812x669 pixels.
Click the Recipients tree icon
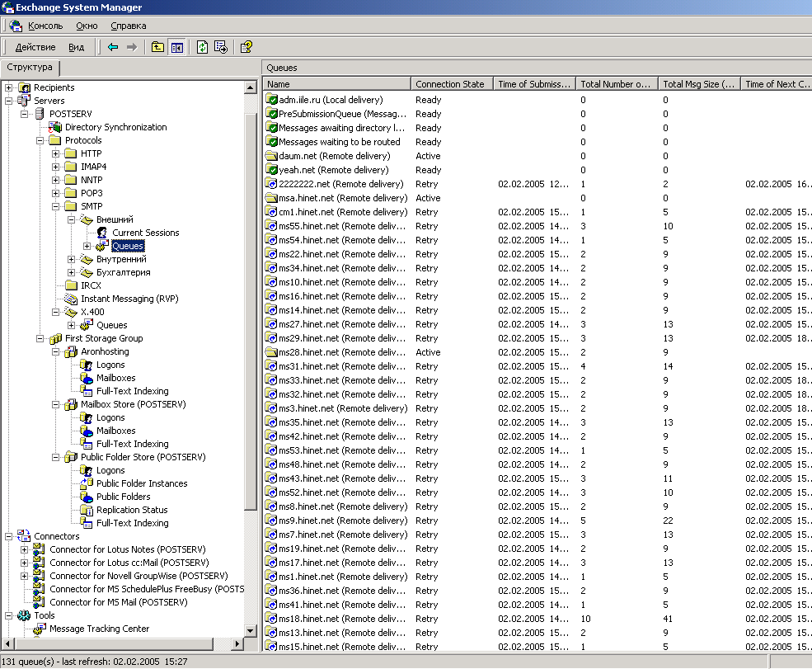(25, 87)
